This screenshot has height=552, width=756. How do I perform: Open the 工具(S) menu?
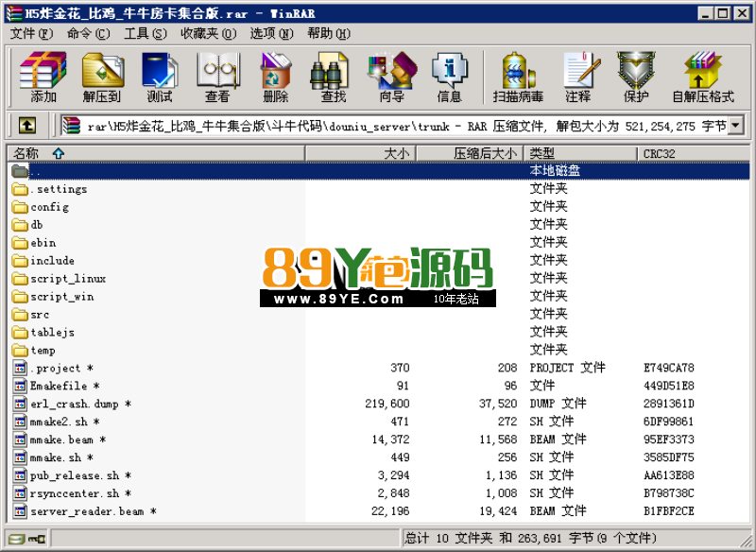coord(146,33)
